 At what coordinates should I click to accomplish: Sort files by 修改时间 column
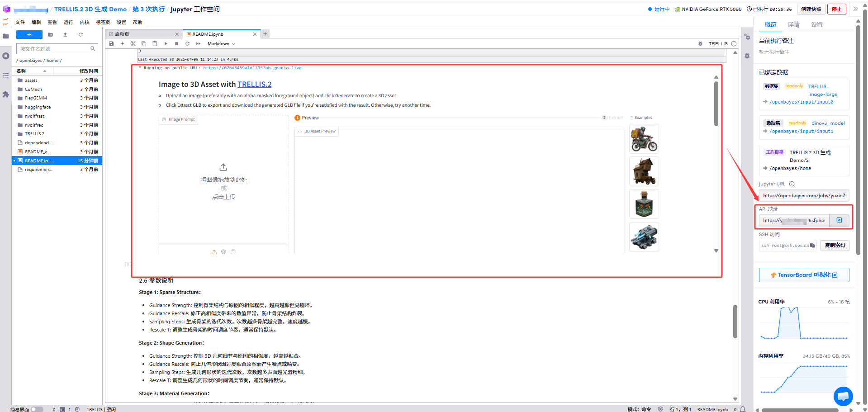78,71
